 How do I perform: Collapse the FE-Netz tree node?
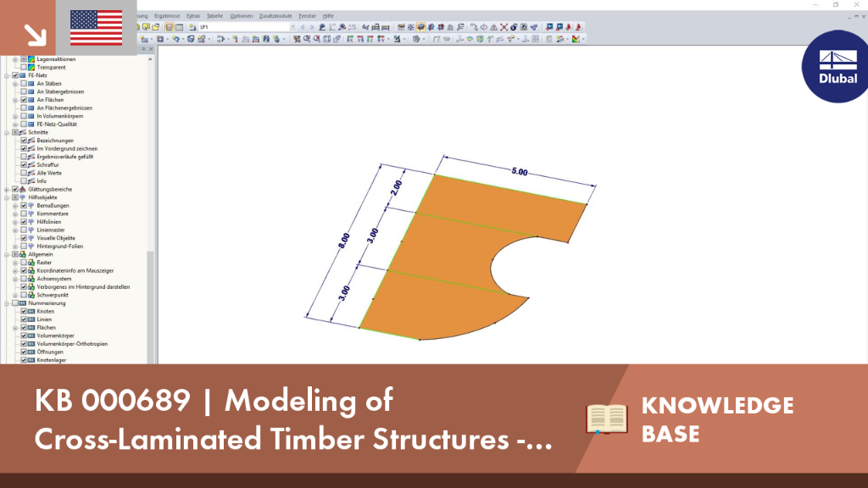(x=7, y=75)
